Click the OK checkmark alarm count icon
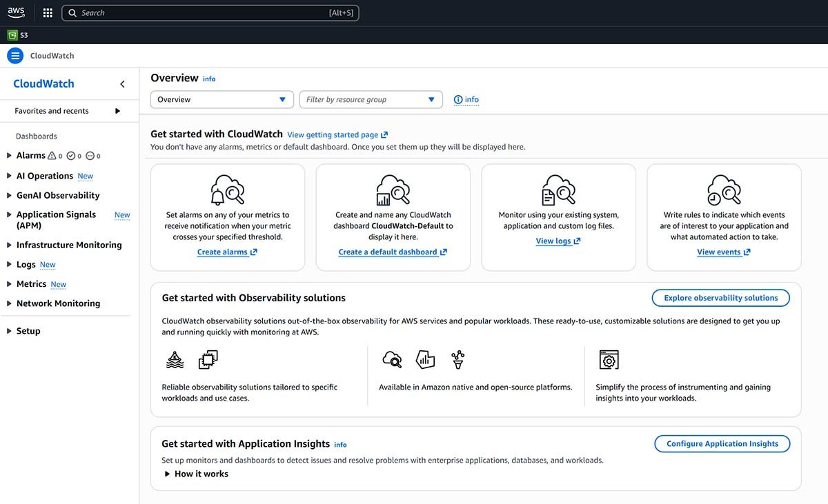Viewport: 828px width, 504px height. click(71, 156)
